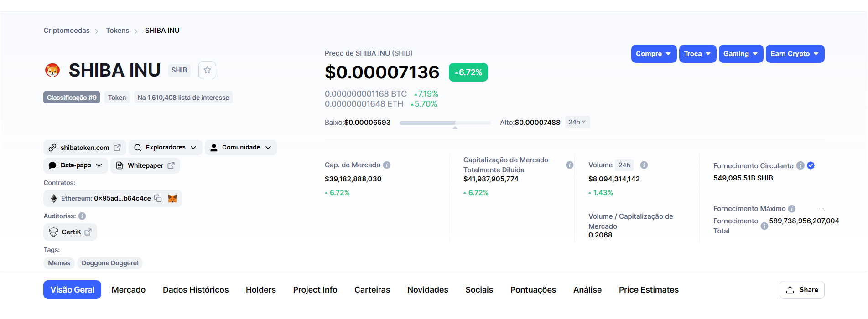Viewport: 868px width, 319px height.
Task: Click the SHIBA INU logo icon
Action: [x=53, y=70]
